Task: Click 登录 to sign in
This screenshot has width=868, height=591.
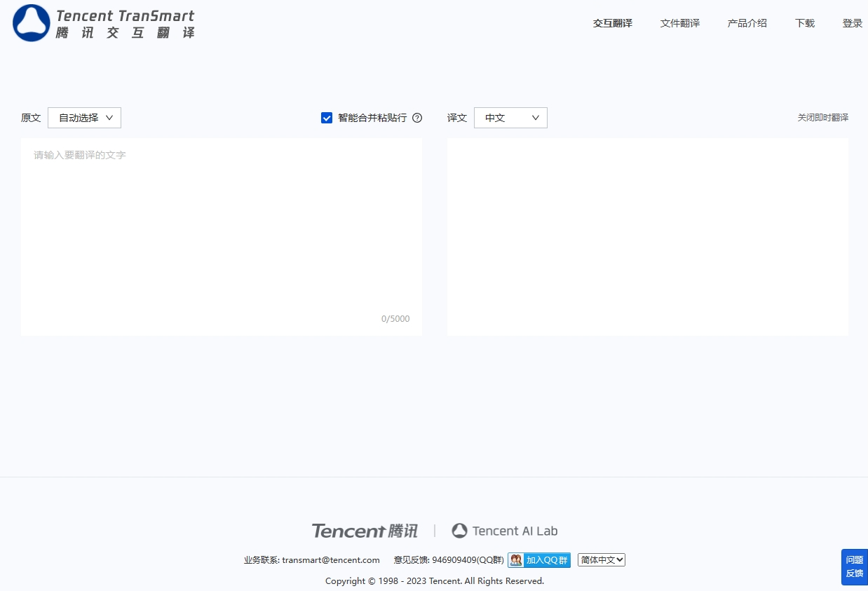Action: coord(852,23)
